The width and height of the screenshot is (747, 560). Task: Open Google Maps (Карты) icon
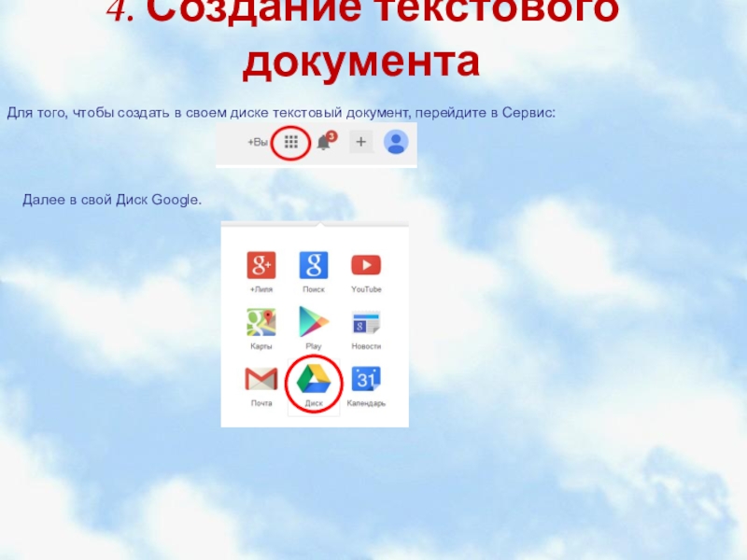coord(261,322)
